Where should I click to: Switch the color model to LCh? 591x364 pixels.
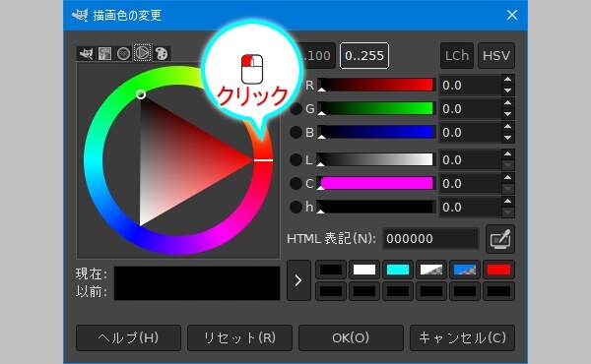(457, 56)
